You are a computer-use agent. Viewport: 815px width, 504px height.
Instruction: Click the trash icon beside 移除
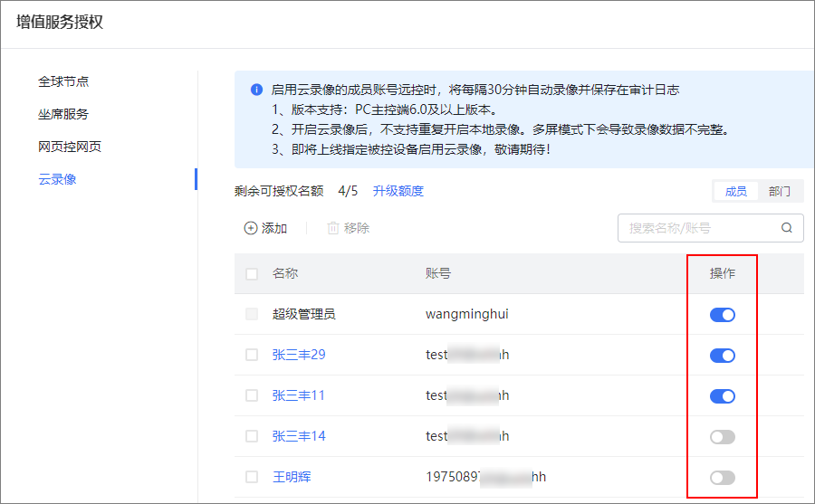point(332,228)
